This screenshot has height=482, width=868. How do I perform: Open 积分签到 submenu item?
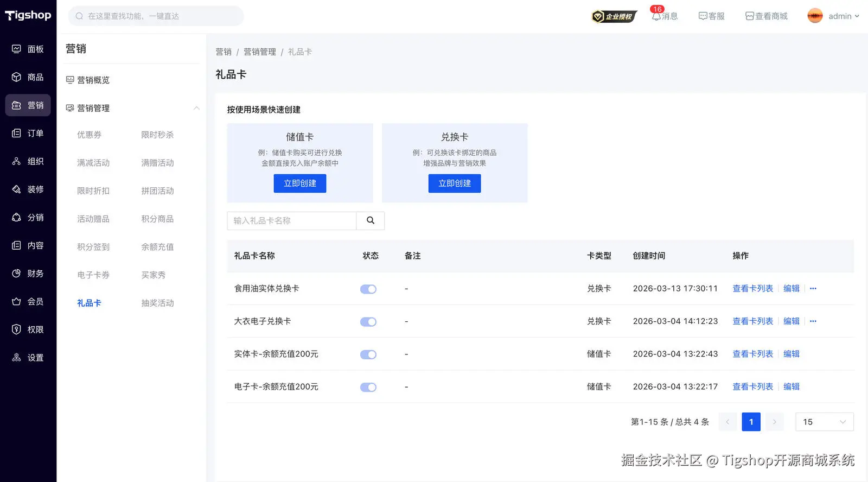tap(93, 247)
